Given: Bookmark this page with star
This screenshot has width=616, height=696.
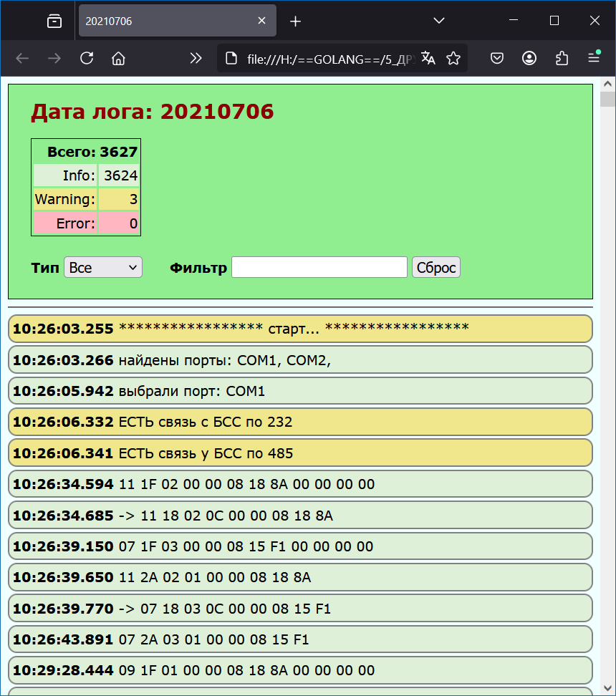Looking at the screenshot, I should (453, 58).
